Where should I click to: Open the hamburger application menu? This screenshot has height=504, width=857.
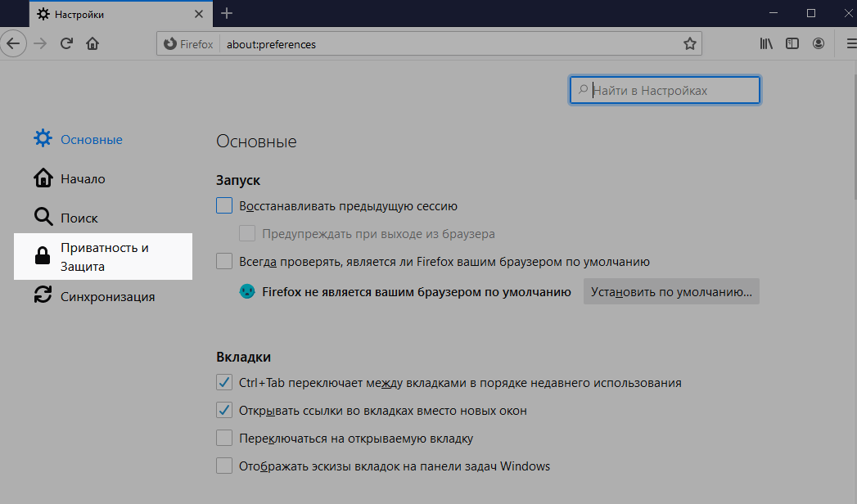(x=851, y=43)
